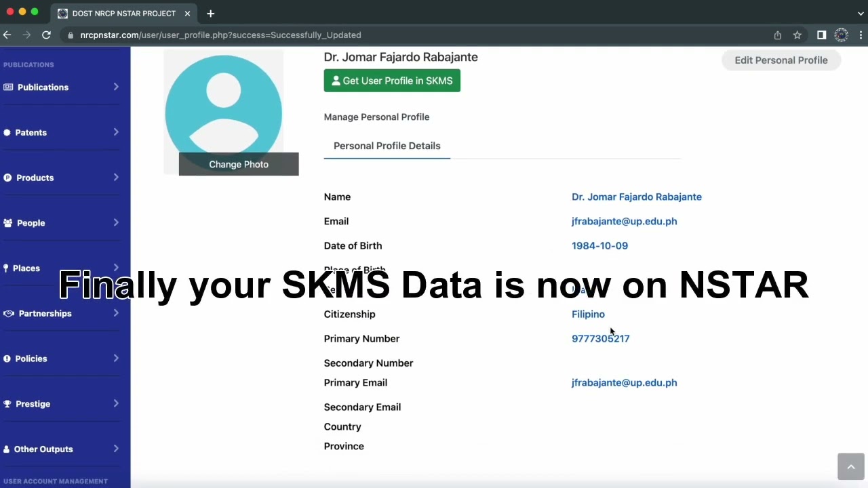Viewport: 868px width, 488px height.
Task: Select Personal Profile Details tab
Action: coord(387,146)
